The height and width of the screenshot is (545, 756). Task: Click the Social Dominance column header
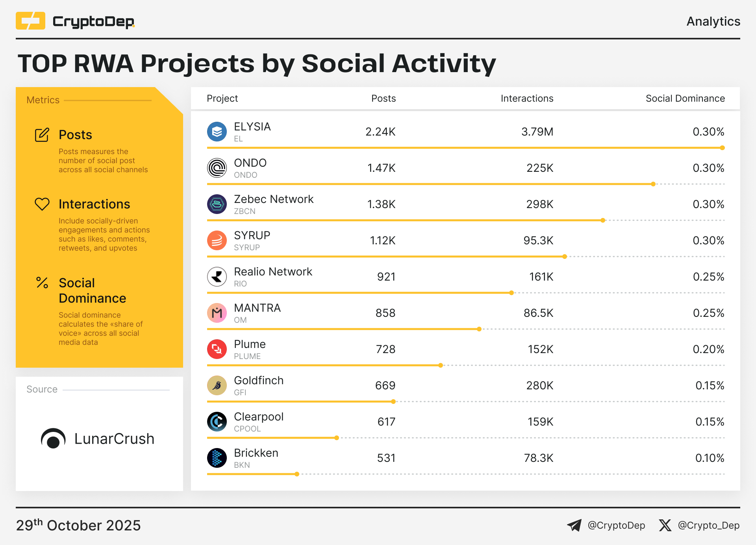click(685, 99)
